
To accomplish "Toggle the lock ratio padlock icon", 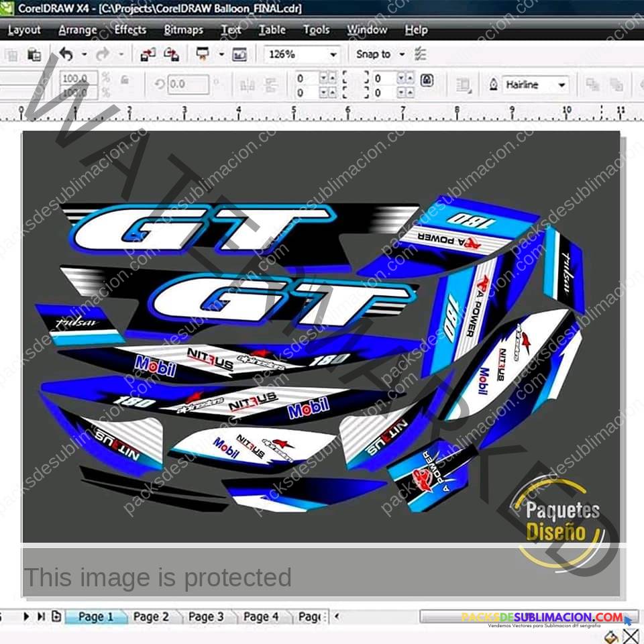I will click(125, 80).
